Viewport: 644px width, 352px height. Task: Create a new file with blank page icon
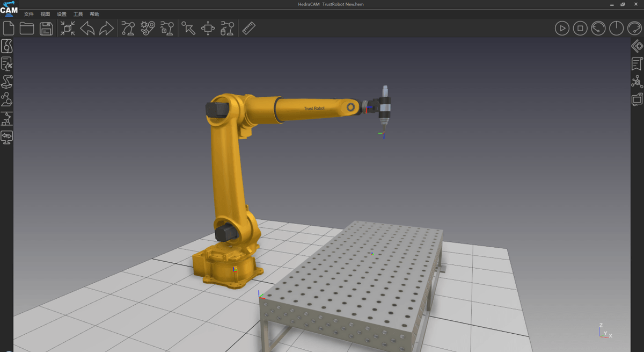point(8,28)
